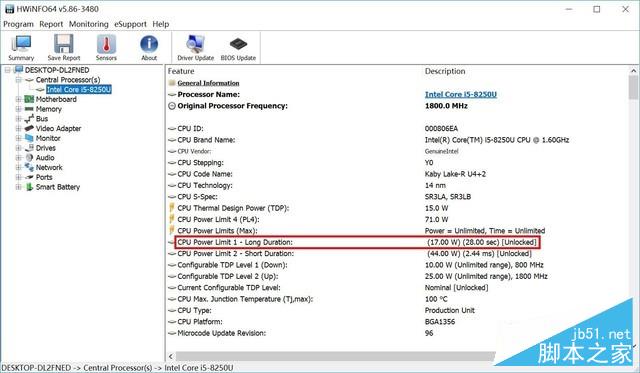
Task: Select the CPU S-Spec row
Action: click(x=398, y=197)
